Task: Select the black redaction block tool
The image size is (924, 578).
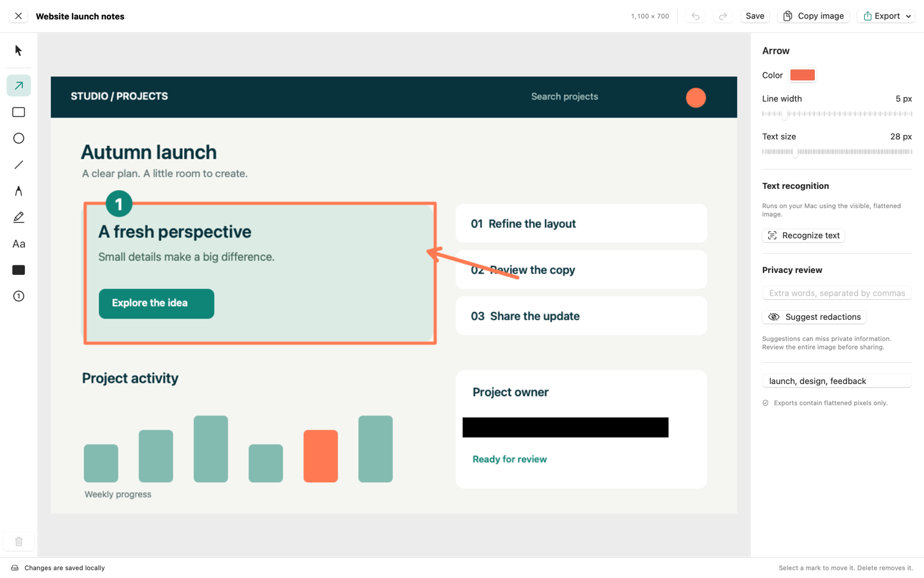Action: coord(19,270)
